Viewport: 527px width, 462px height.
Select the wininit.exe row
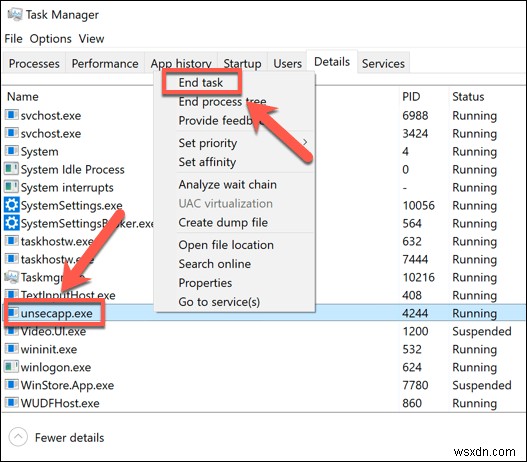(264, 349)
